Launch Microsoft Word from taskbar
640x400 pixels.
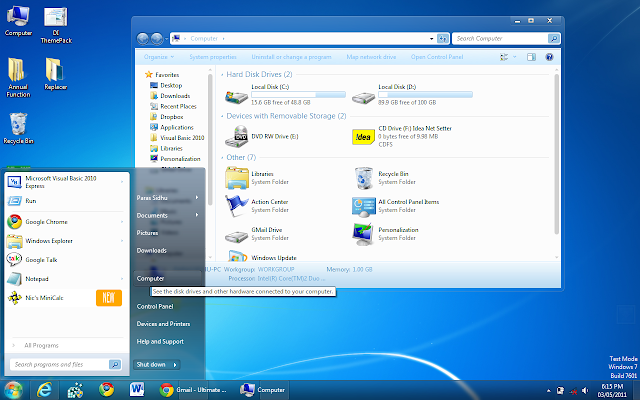137,390
